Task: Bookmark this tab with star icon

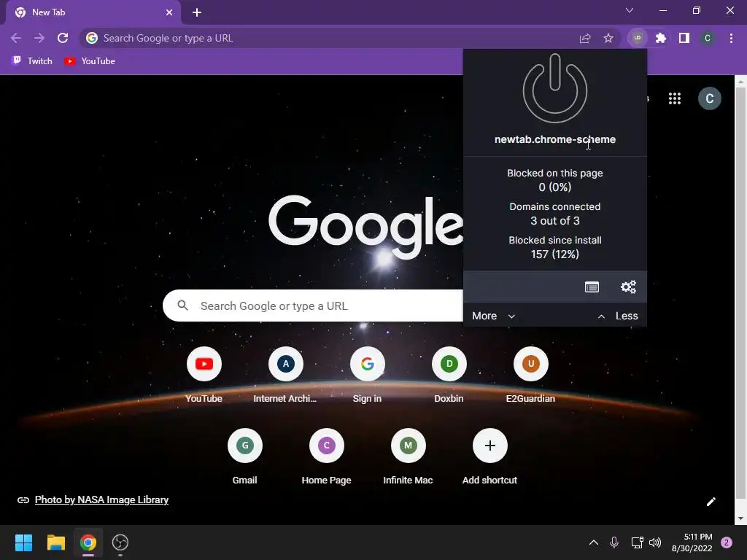Action: click(608, 38)
